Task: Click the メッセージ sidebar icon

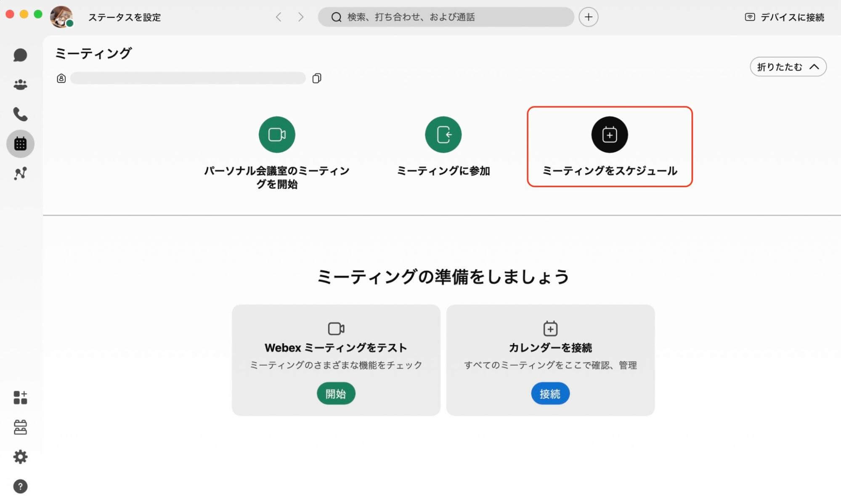Action: 20,55
